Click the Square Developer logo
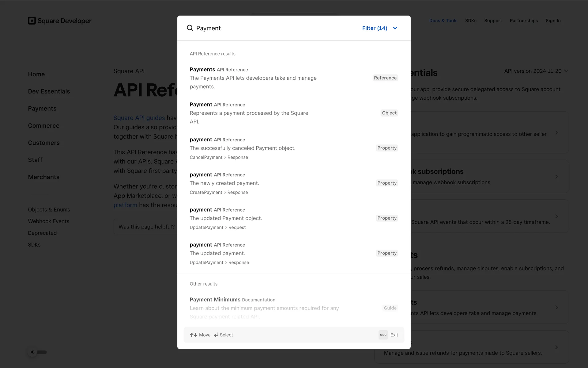Image resolution: width=588 pixels, height=368 pixels. 60,21
